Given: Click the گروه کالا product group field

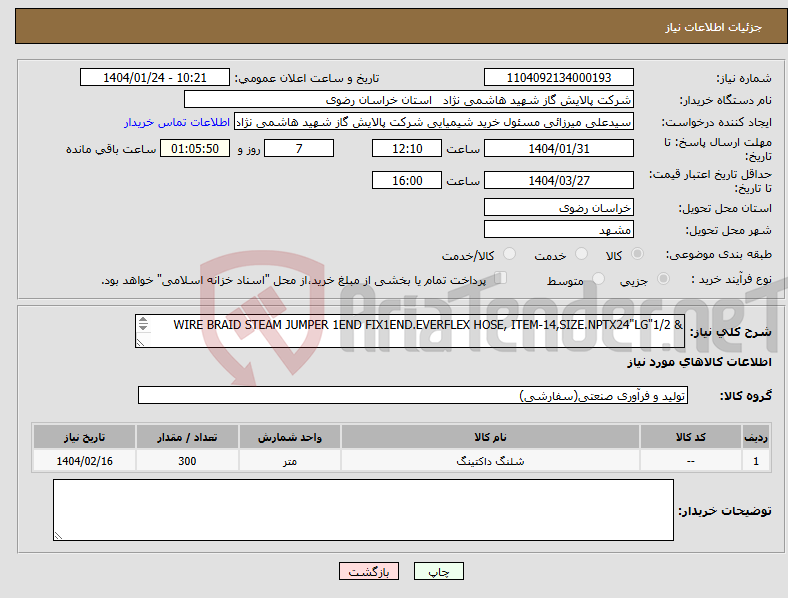Looking at the screenshot, I should coord(413,395).
